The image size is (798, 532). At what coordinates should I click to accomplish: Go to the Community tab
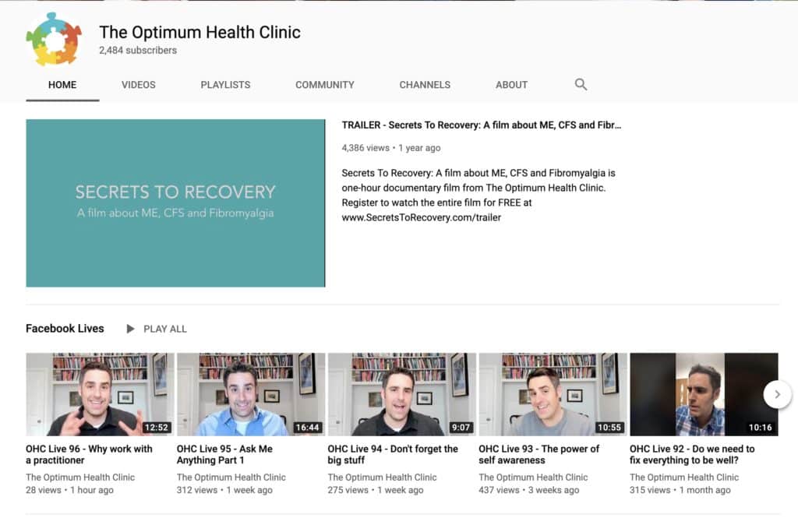coord(325,85)
